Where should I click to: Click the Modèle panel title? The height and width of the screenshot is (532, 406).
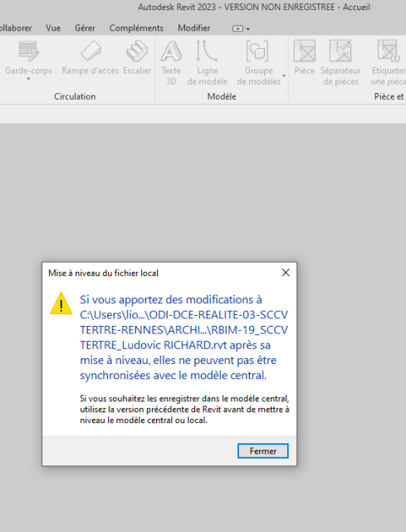(222, 96)
